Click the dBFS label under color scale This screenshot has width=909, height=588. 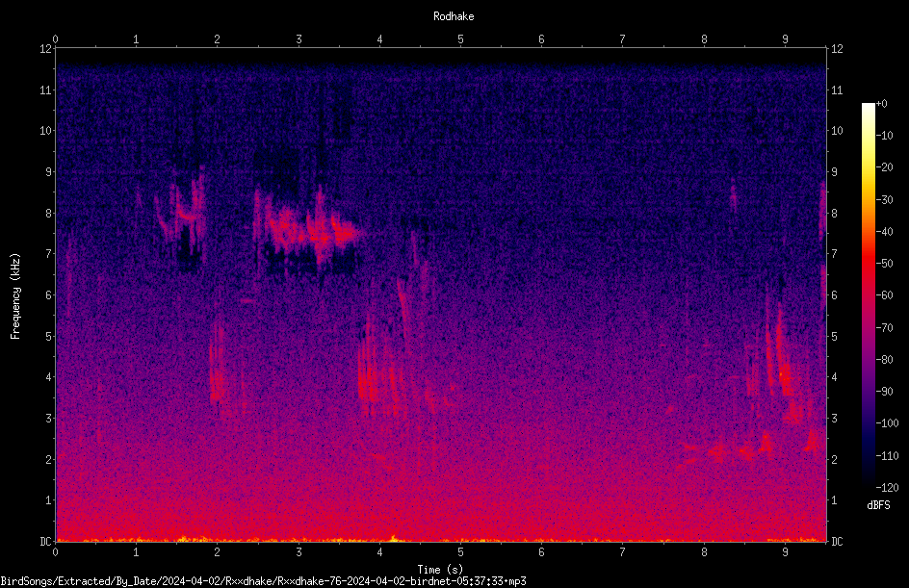pyautogui.click(x=878, y=505)
